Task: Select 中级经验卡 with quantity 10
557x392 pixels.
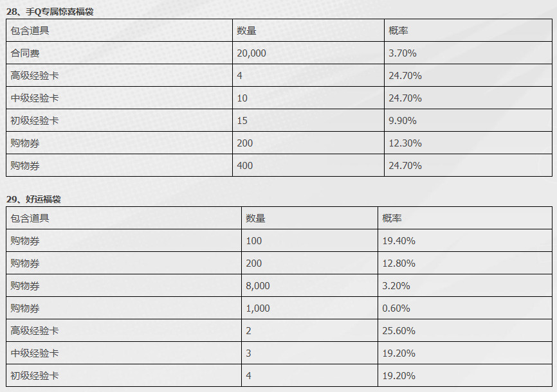Action: click(x=35, y=98)
